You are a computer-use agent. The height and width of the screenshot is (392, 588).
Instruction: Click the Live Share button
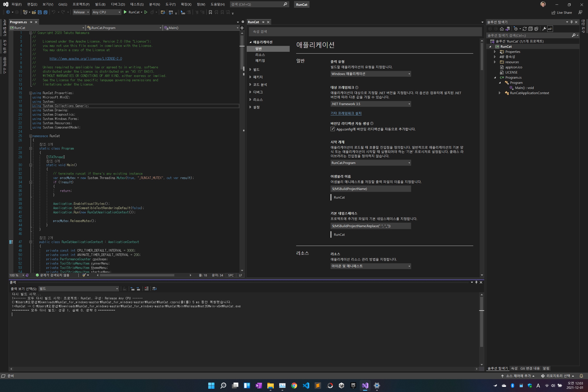click(x=562, y=12)
